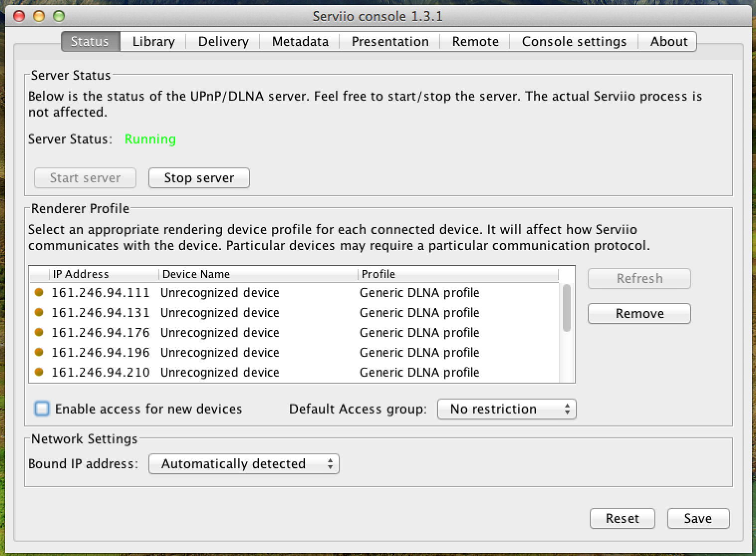Image resolution: width=756 pixels, height=556 pixels.
Task: Click the renderer list vertical scrollbar
Action: (566, 307)
